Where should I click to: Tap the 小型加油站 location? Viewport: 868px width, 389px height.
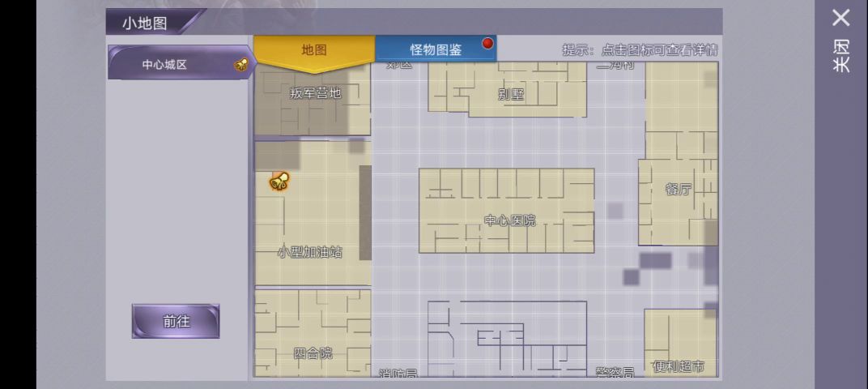tap(310, 252)
